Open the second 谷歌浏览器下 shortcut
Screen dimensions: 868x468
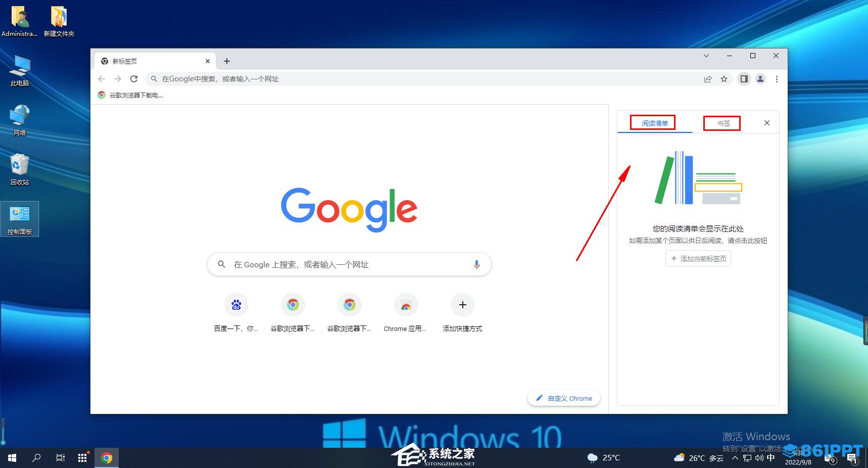coord(350,313)
